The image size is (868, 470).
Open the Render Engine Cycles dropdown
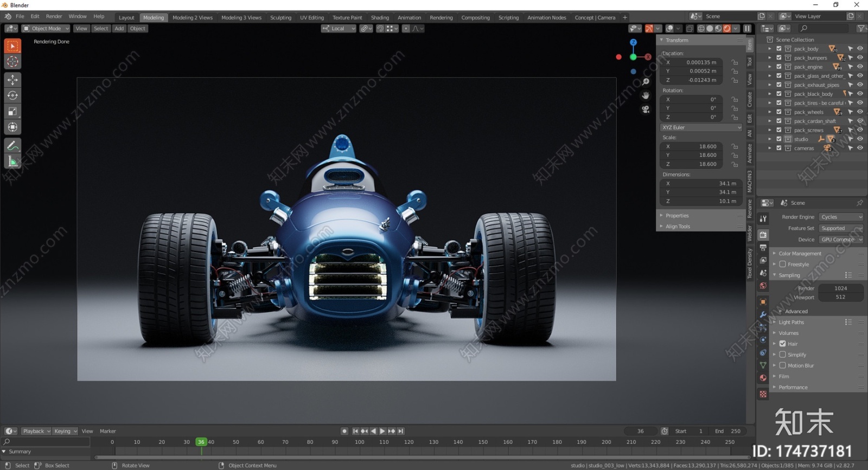tap(841, 217)
